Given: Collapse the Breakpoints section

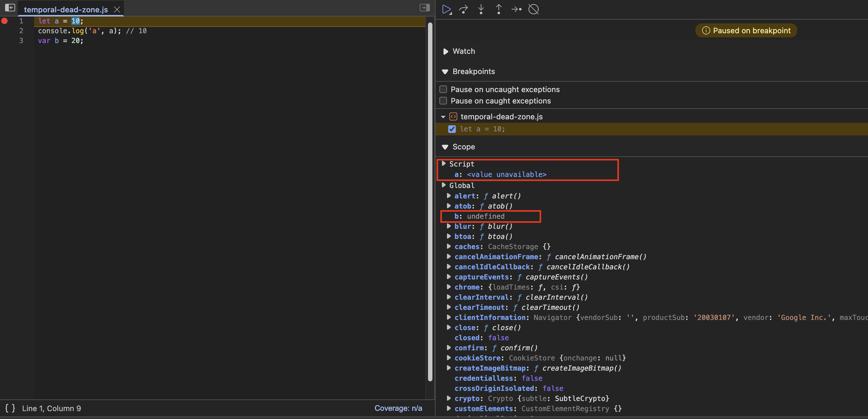Looking at the screenshot, I should (x=445, y=72).
